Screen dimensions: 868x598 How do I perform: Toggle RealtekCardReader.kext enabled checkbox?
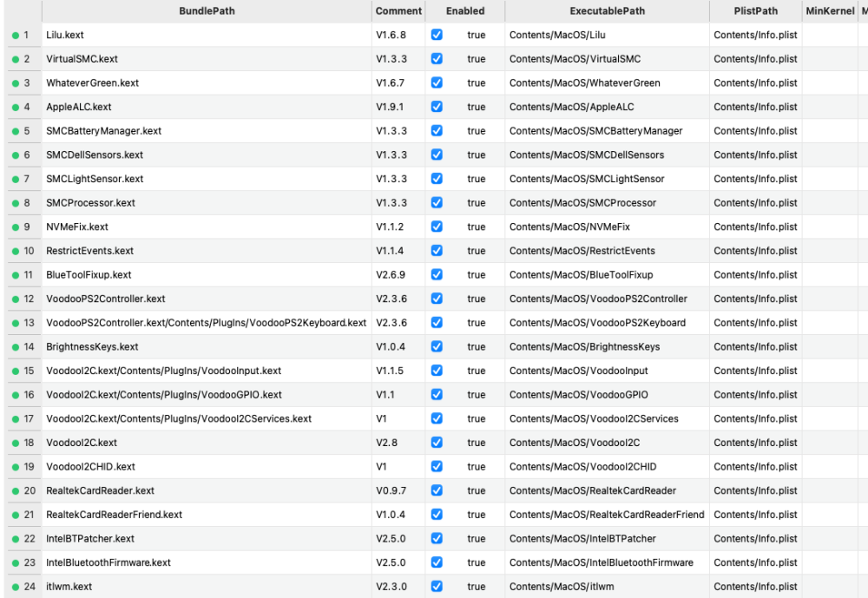tap(437, 490)
